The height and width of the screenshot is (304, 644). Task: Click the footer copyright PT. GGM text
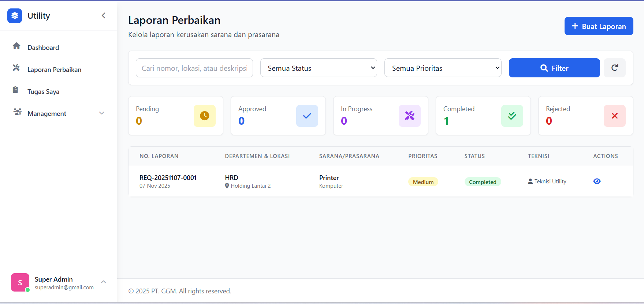pos(180,291)
